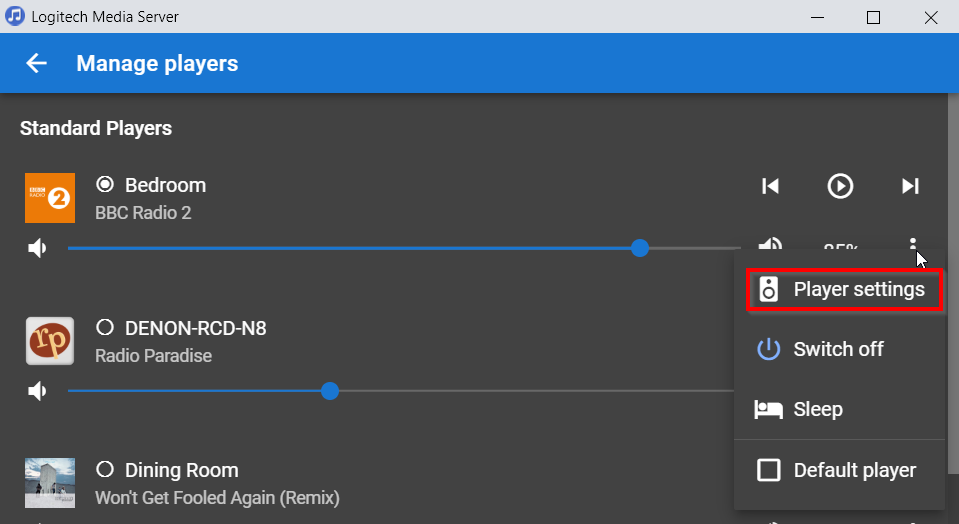Screen dimensions: 959x524
Task: Tick the Default player checkbox
Action: pyautogui.click(x=768, y=470)
